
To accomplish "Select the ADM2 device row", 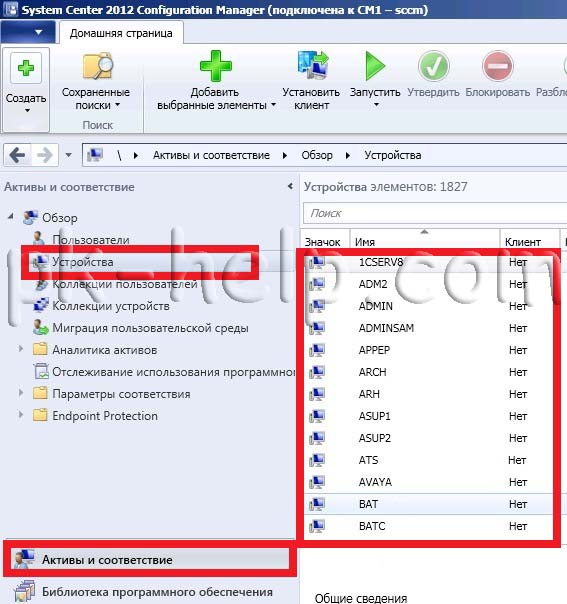I will click(x=428, y=284).
